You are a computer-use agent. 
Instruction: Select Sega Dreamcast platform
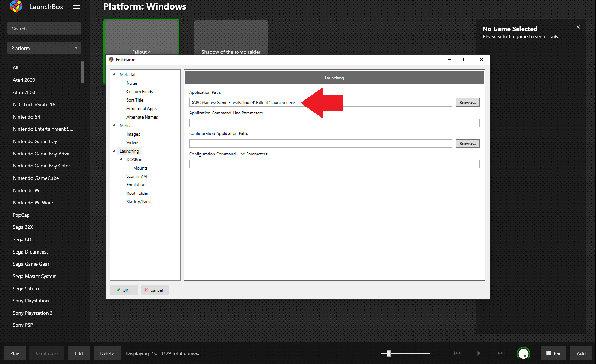[x=30, y=252]
